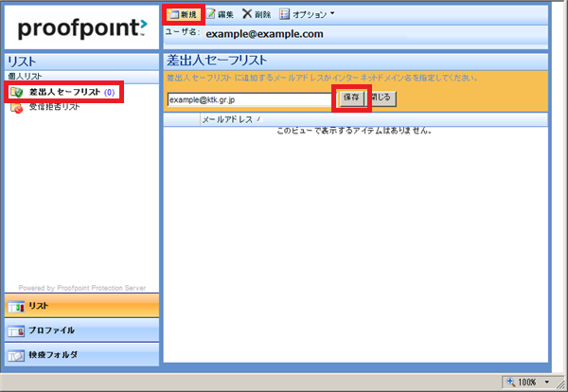This screenshot has height=392, width=568.
Task: Open the 100% zoom level dropdown
Action: (547, 382)
